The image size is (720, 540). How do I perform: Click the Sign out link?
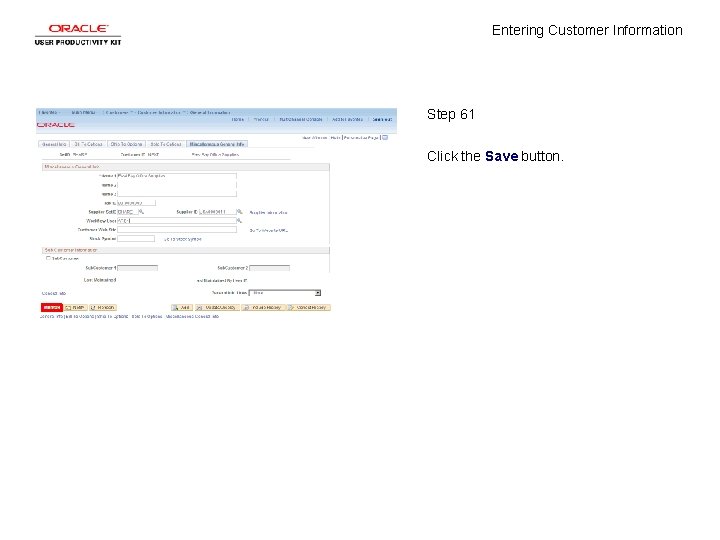(382, 119)
